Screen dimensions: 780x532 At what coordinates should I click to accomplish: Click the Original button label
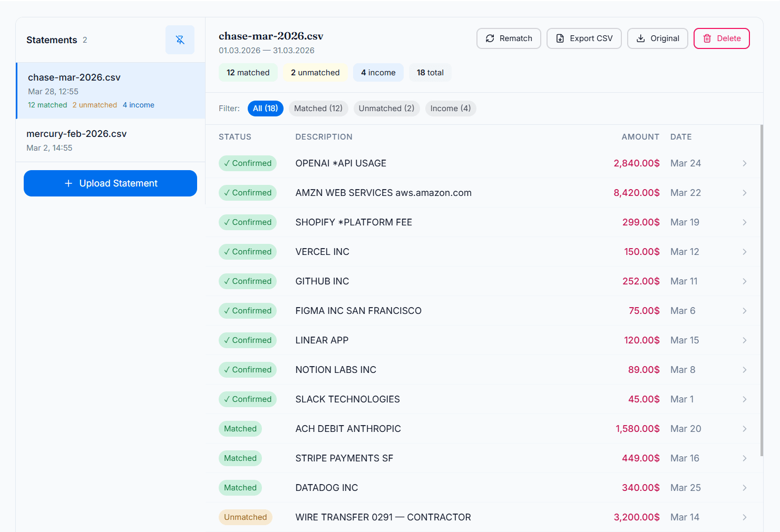point(665,38)
